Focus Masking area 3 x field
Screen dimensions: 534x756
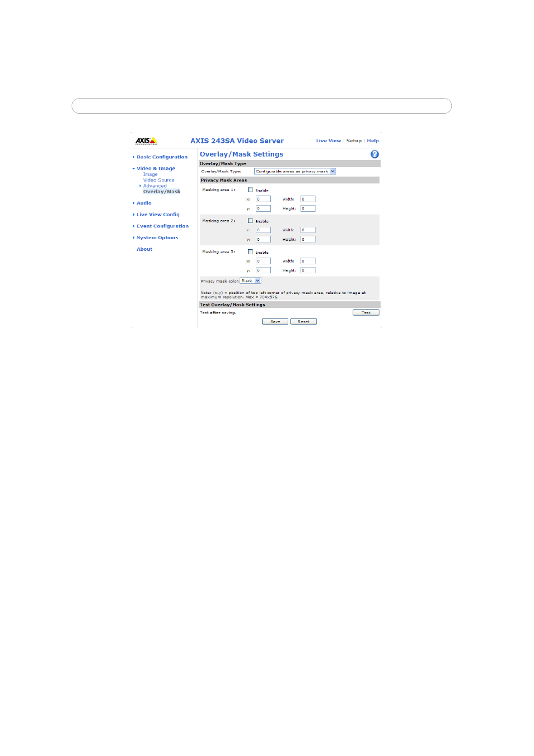[263, 261]
